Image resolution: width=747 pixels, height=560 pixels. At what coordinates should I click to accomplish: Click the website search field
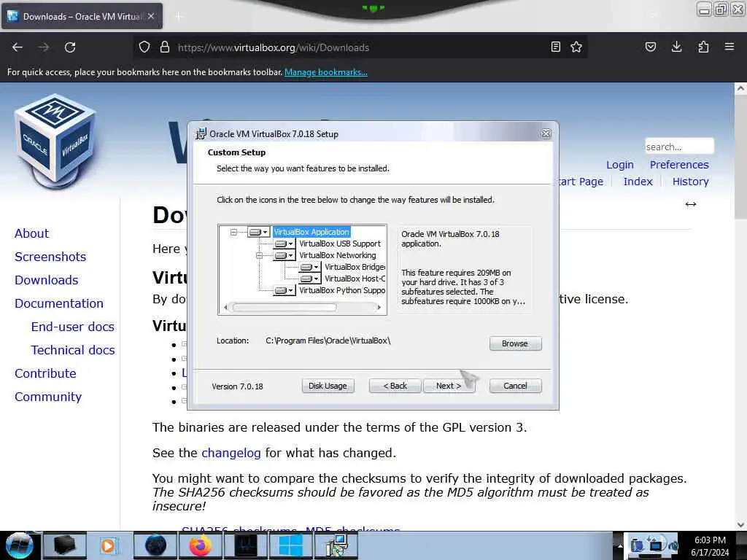(x=679, y=147)
